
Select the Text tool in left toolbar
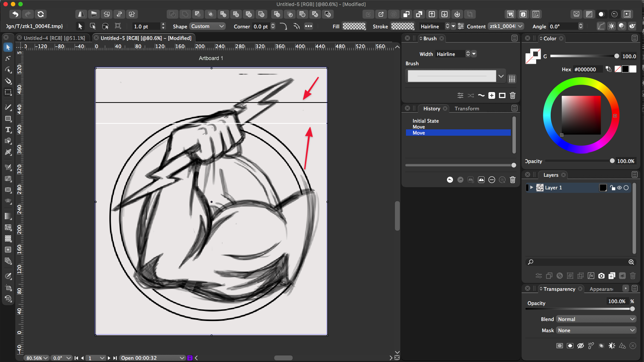pos(8,130)
